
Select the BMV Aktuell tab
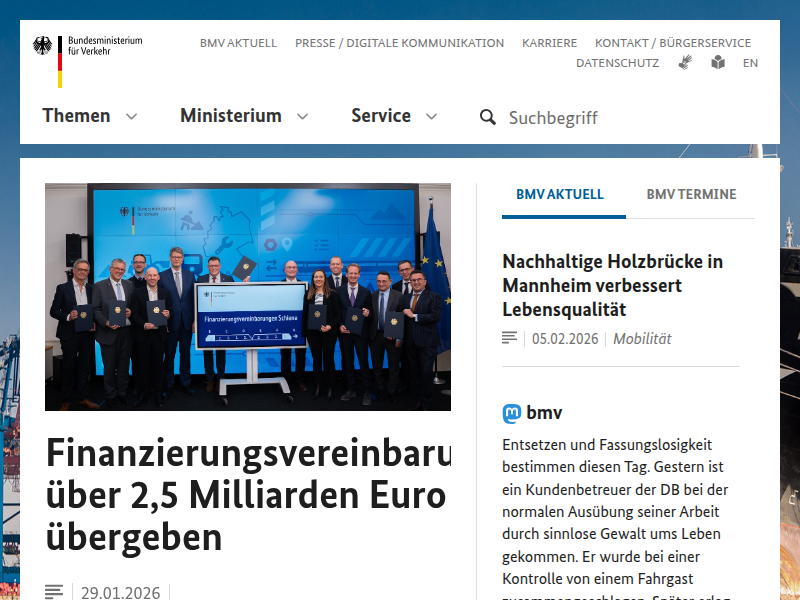click(560, 194)
